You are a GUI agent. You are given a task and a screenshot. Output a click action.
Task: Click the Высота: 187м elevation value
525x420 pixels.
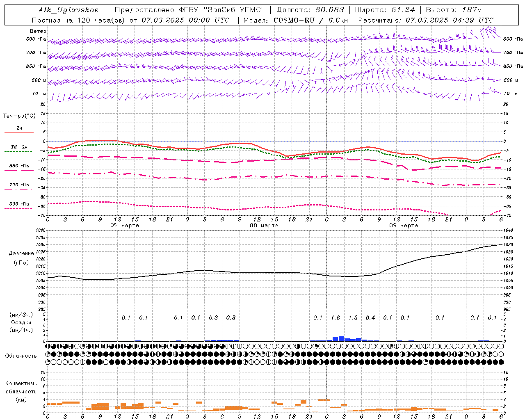tap(454, 10)
